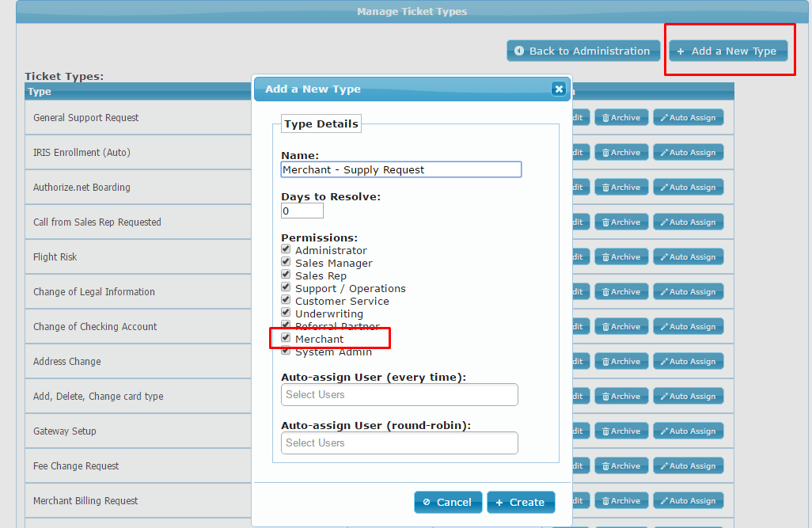The image size is (812, 528).
Task: Click the Create button in the dialog
Action: click(521, 502)
